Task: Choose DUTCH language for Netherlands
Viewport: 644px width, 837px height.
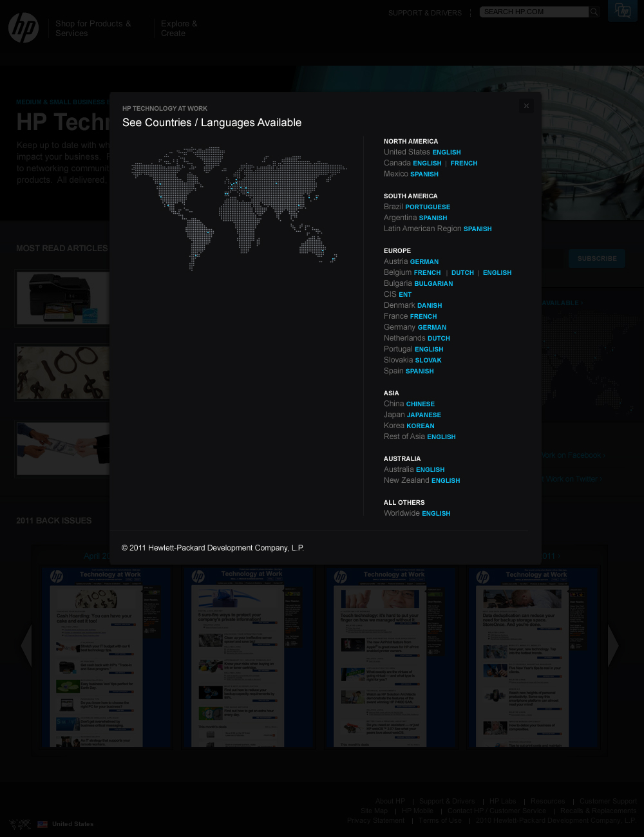Action: (438, 338)
